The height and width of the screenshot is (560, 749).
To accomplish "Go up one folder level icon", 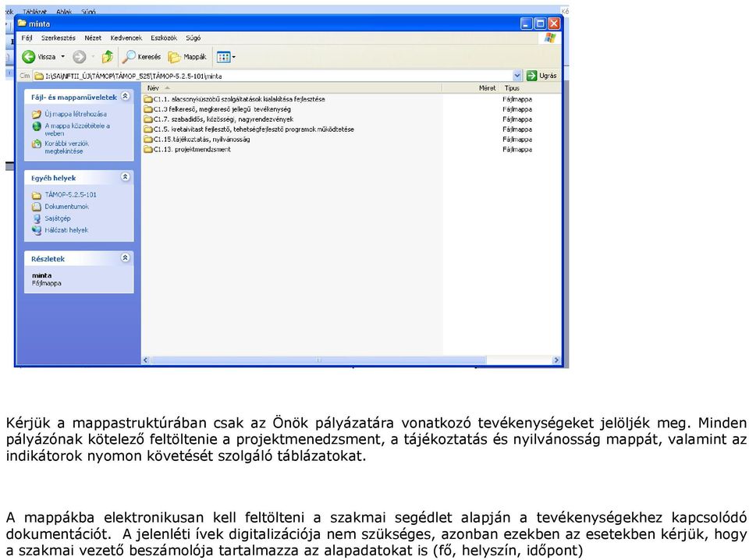I will (108, 57).
